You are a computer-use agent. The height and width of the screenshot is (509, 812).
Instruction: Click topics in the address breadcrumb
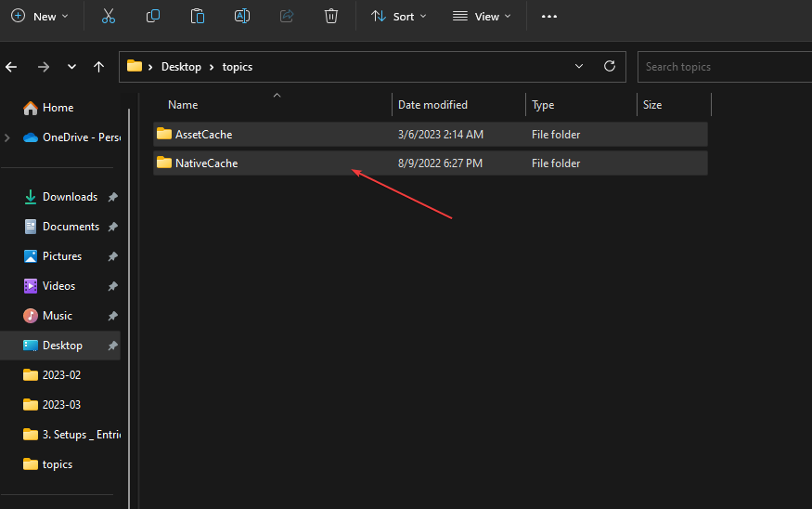(x=238, y=67)
